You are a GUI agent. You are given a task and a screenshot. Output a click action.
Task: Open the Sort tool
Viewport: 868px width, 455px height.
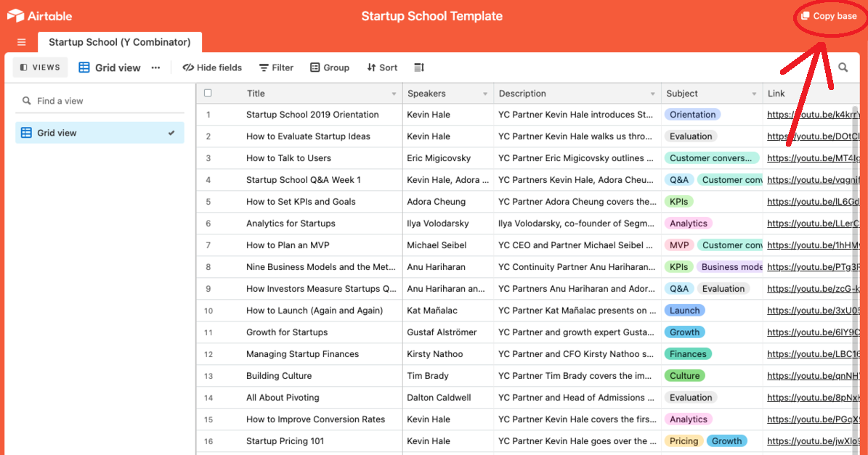click(382, 67)
